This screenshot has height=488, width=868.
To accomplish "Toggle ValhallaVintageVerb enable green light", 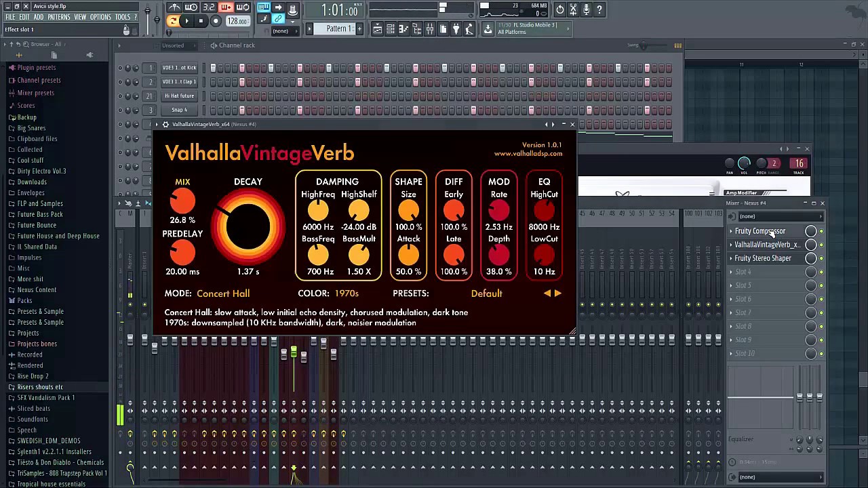I will pyautogui.click(x=821, y=245).
